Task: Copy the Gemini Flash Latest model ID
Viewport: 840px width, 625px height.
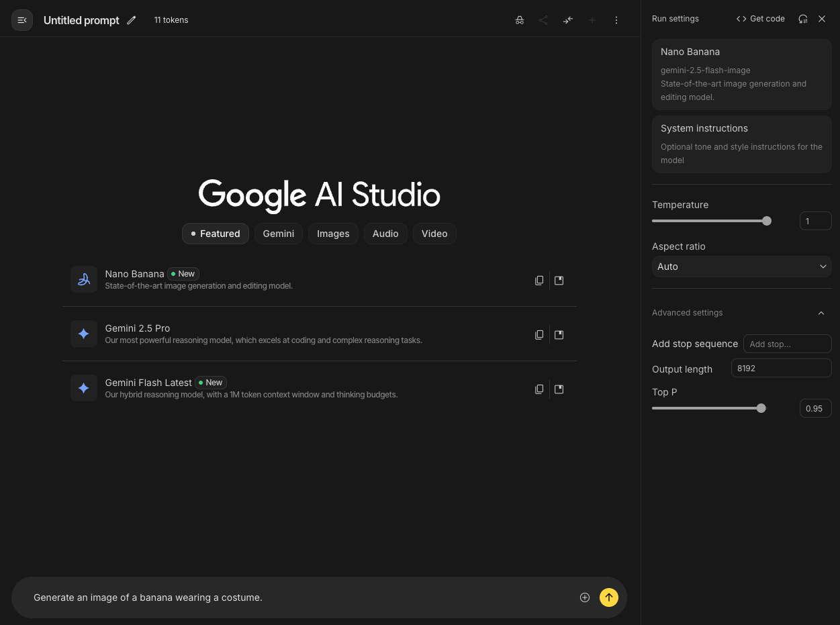Action: 539,389
